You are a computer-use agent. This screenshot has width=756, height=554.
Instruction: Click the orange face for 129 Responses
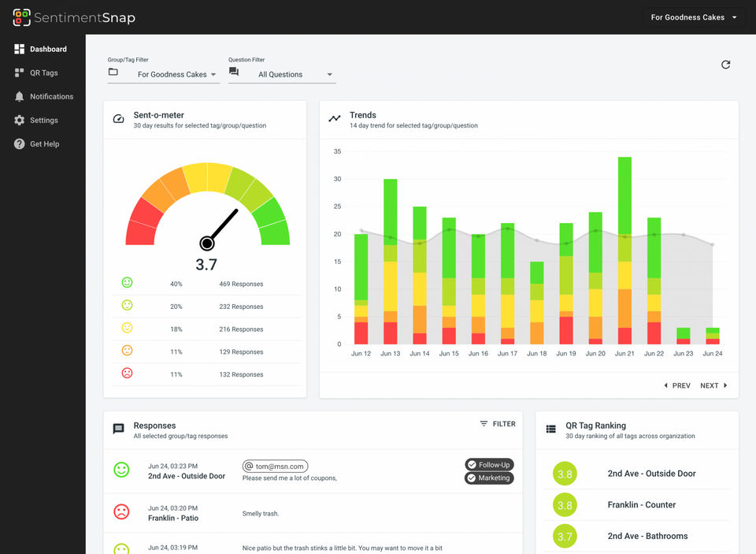(x=127, y=351)
